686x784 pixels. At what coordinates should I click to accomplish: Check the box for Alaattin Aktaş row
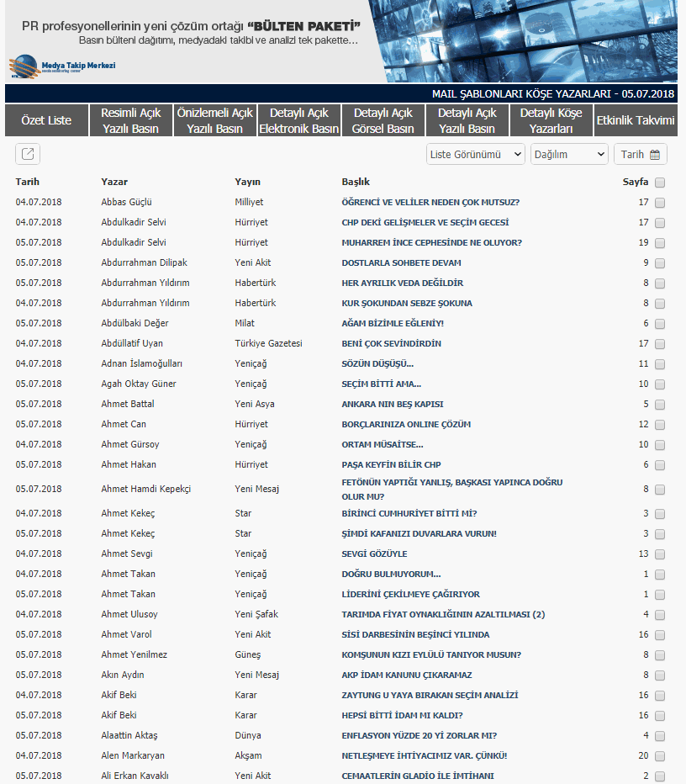click(x=660, y=736)
